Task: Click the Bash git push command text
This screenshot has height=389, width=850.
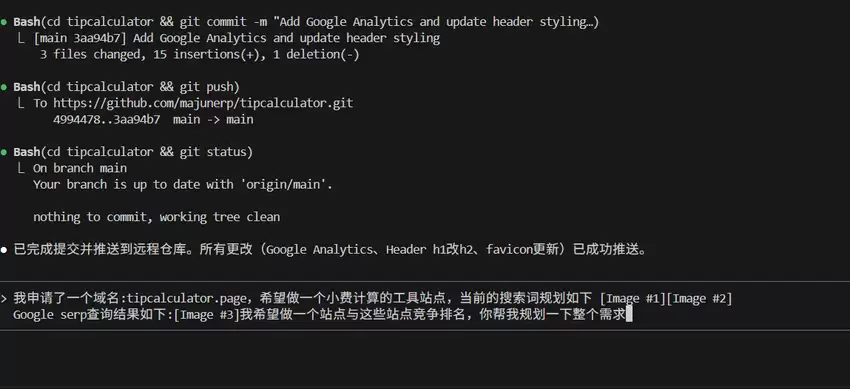Action: click(x=126, y=87)
